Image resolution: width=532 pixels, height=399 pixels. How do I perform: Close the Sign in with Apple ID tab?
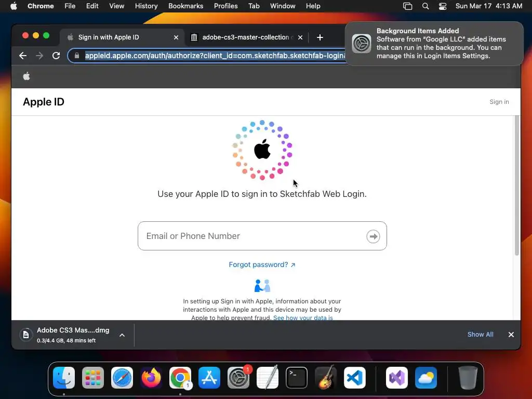[176, 37]
